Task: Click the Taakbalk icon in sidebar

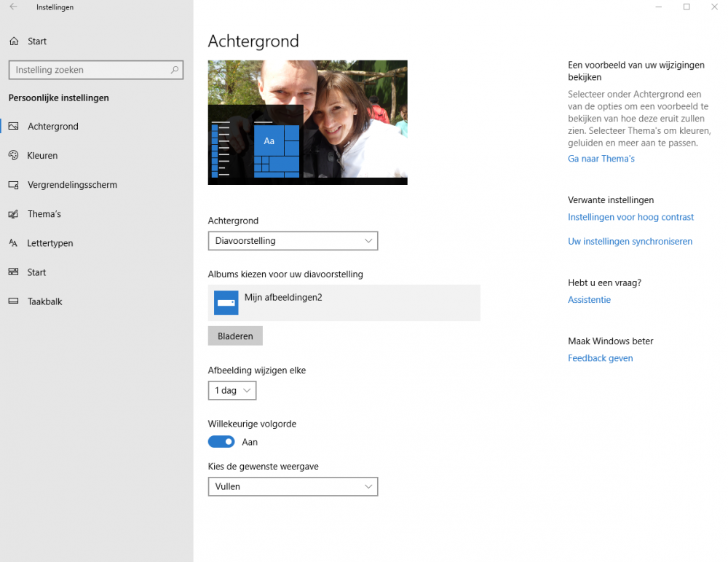Action: (13, 301)
